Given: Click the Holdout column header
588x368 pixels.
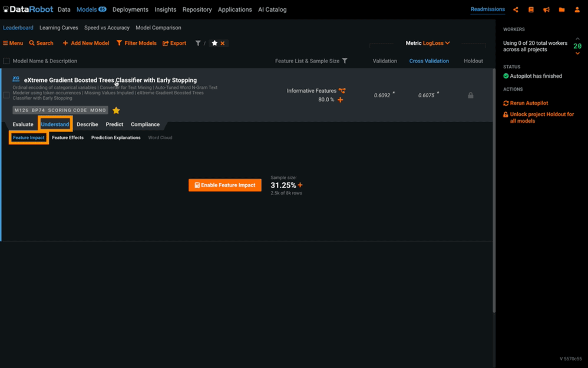Looking at the screenshot, I should (473, 61).
